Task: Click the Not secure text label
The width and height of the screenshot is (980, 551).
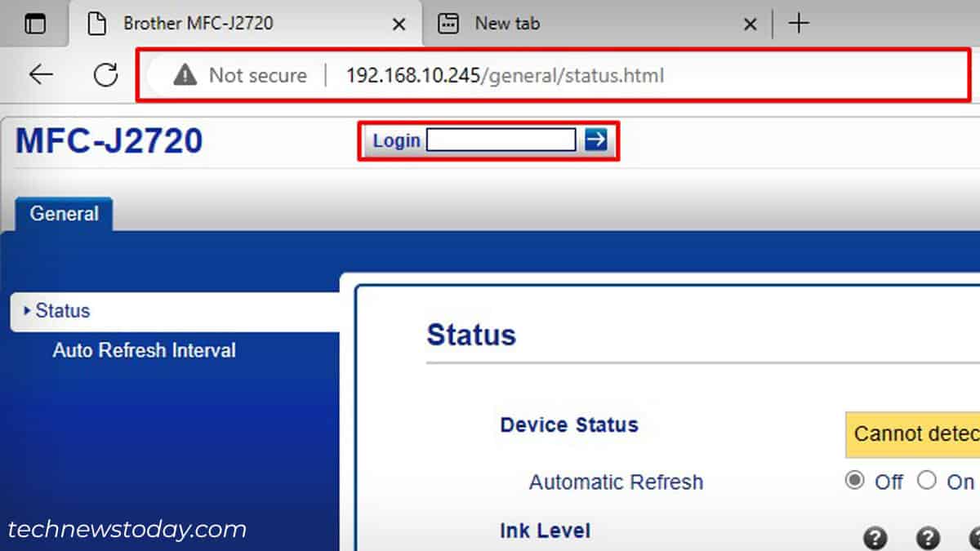Action: [x=258, y=75]
